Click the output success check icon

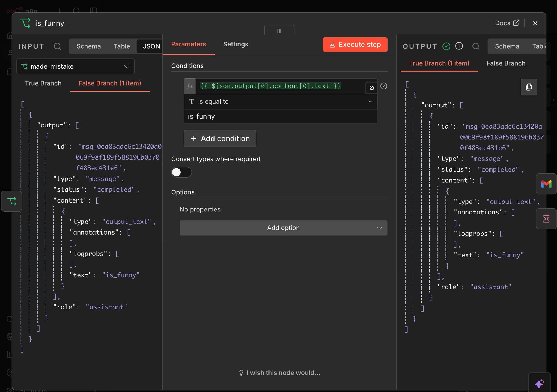[446, 46]
